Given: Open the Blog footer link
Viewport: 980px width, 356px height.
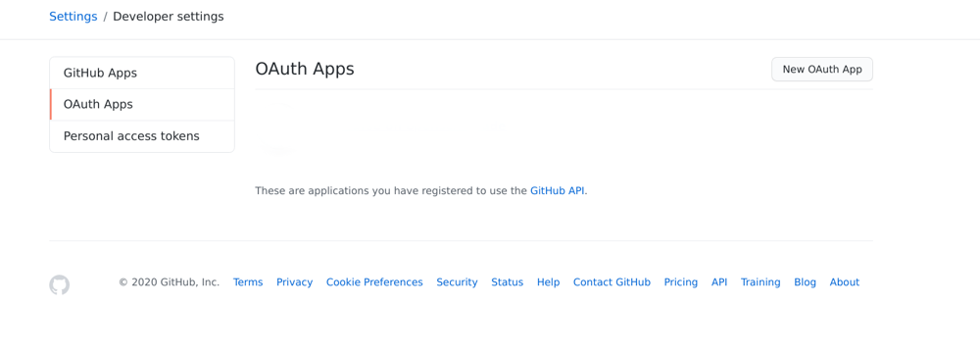Looking at the screenshot, I should click(x=805, y=282).
